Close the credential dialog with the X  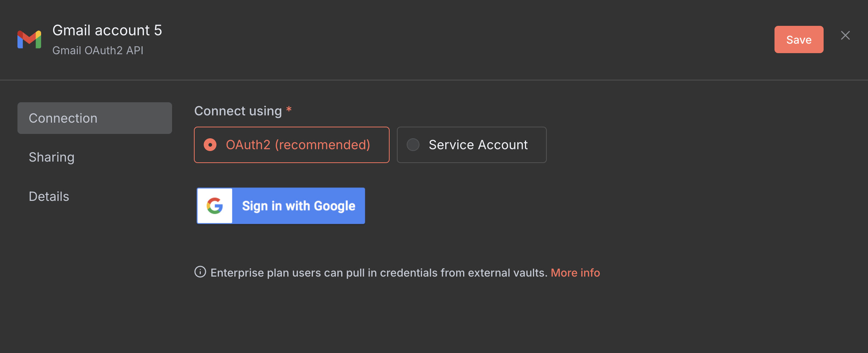[845, 35]
